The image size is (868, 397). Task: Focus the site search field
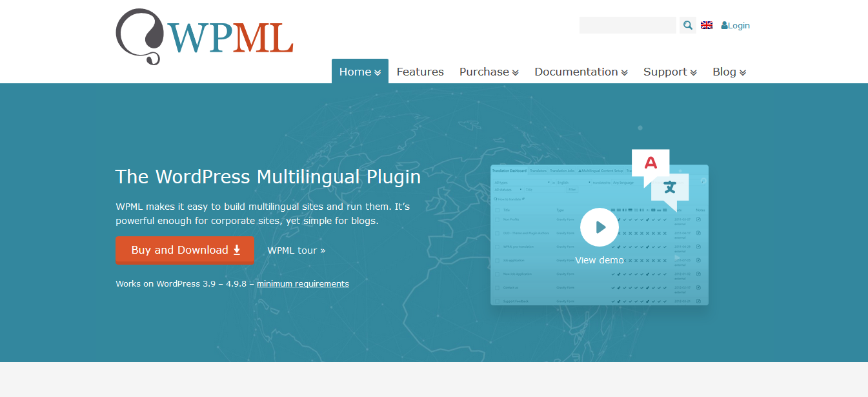coord(628,25)
